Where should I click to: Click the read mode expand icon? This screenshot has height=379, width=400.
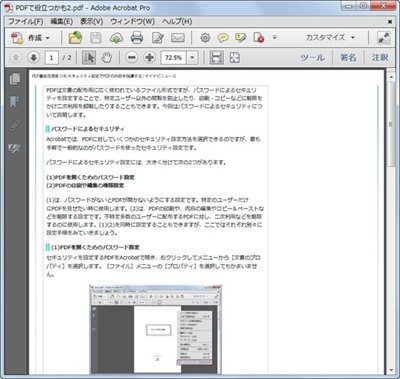click(384, 38)
